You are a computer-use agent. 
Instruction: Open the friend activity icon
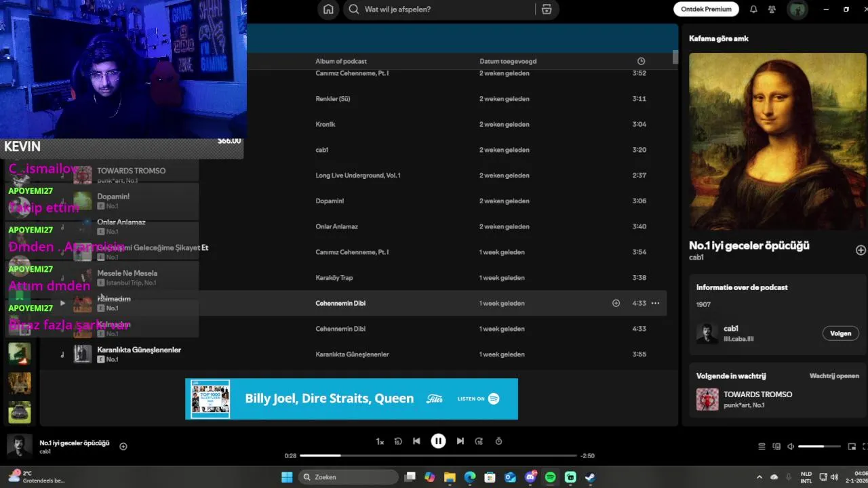click(x=772, y=9)
